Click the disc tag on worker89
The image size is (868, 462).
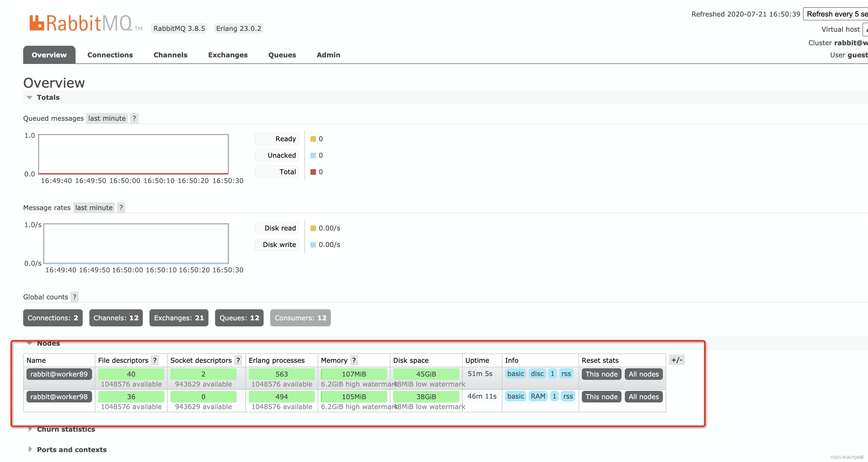(537, 373)
